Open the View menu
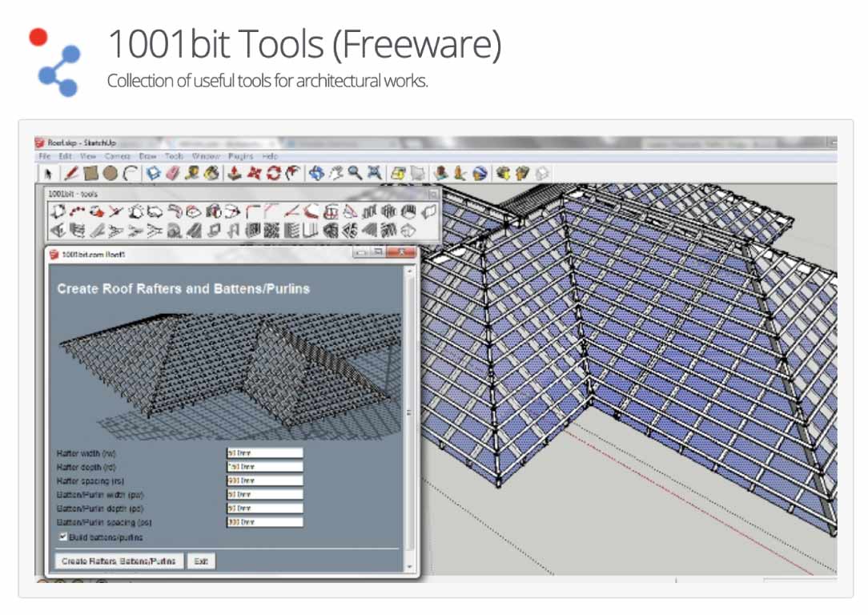Viewport: 868px width, 615px height. [x=88, y=156]
